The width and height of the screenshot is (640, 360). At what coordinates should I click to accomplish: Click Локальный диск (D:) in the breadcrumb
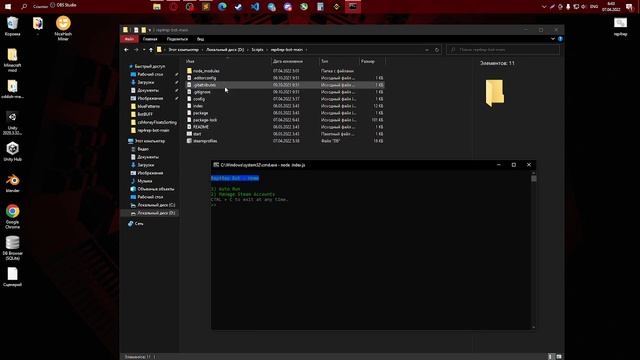(225, 50)
